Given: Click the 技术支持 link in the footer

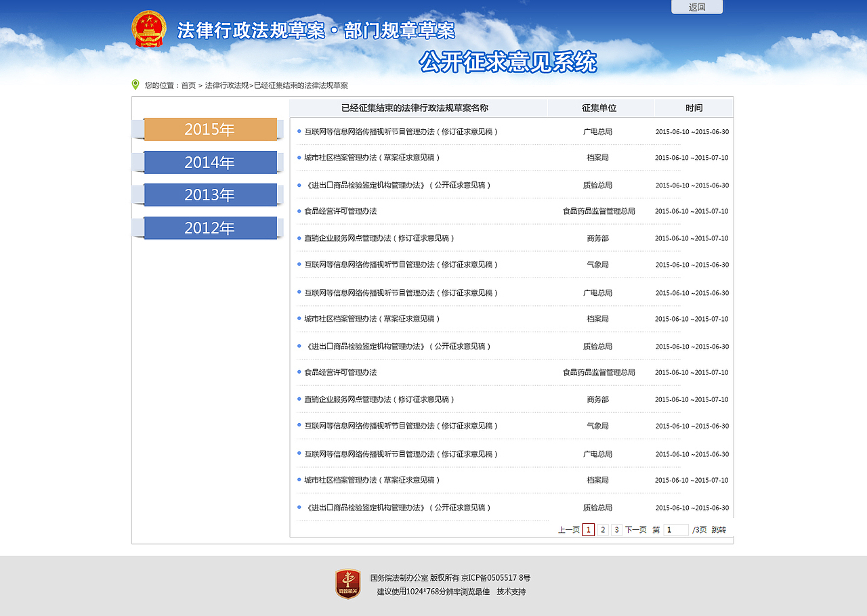Looking at the screenshot, I should point(511,591).
